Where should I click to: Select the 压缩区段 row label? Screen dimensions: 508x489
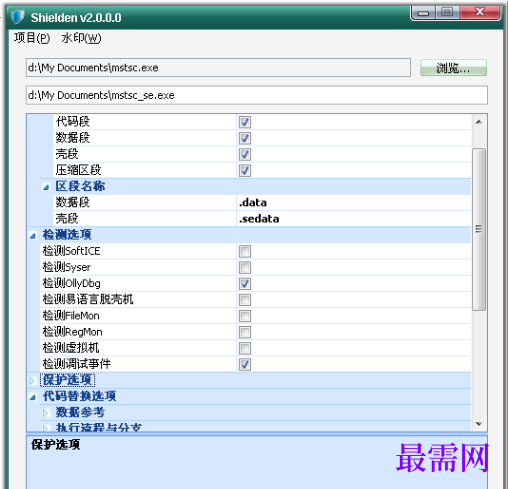point(78,170)
